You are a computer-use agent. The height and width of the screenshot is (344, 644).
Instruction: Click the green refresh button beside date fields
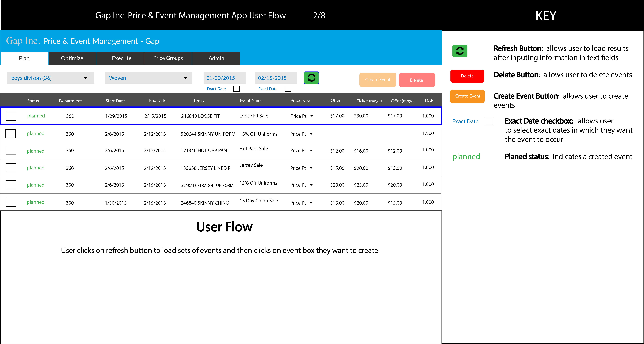tap(311, 78)
